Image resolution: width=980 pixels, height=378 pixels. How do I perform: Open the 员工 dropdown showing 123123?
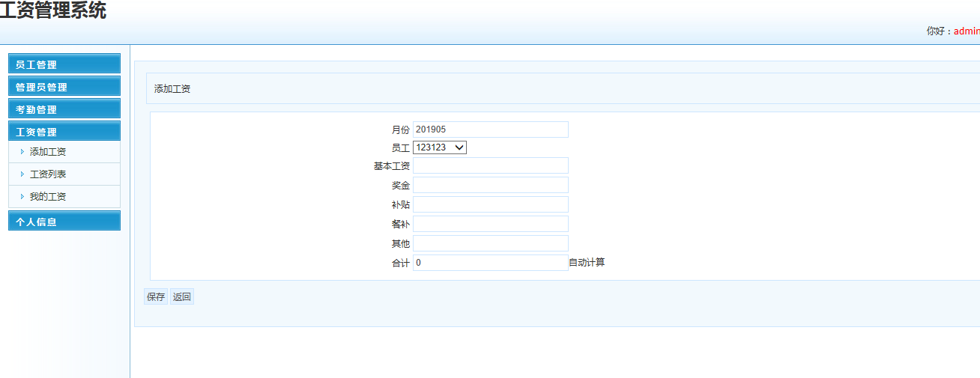tap(440, 147)
